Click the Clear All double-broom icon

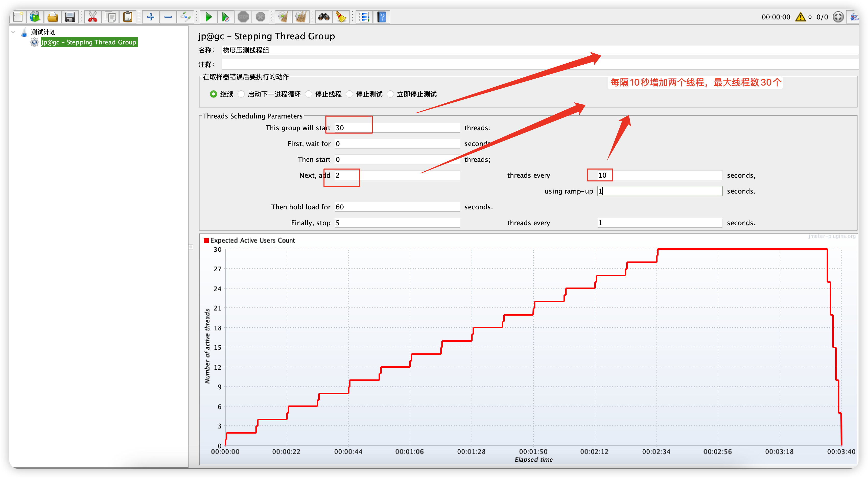point(301,17)
